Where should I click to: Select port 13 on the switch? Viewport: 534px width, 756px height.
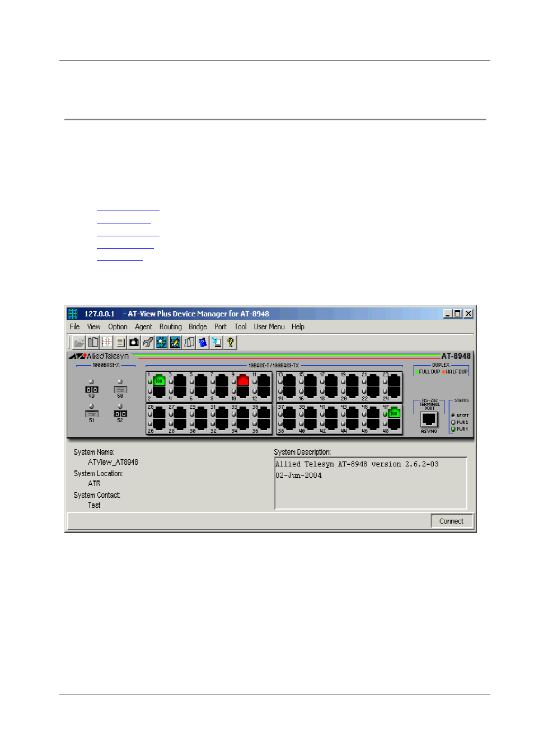tap(289, 381)
